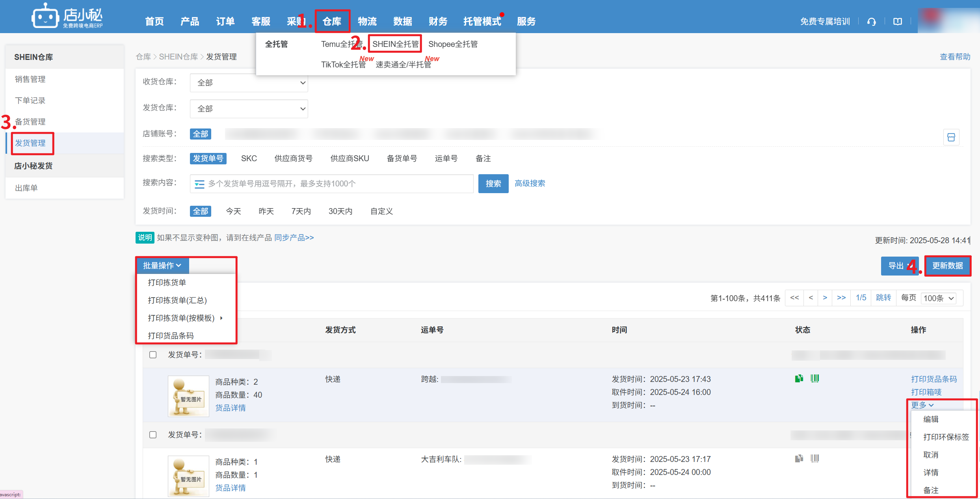The height and width of the screenshot is (499, 980).
Task: Open 高级搜索 advanced search link
Action: point(530,183)
